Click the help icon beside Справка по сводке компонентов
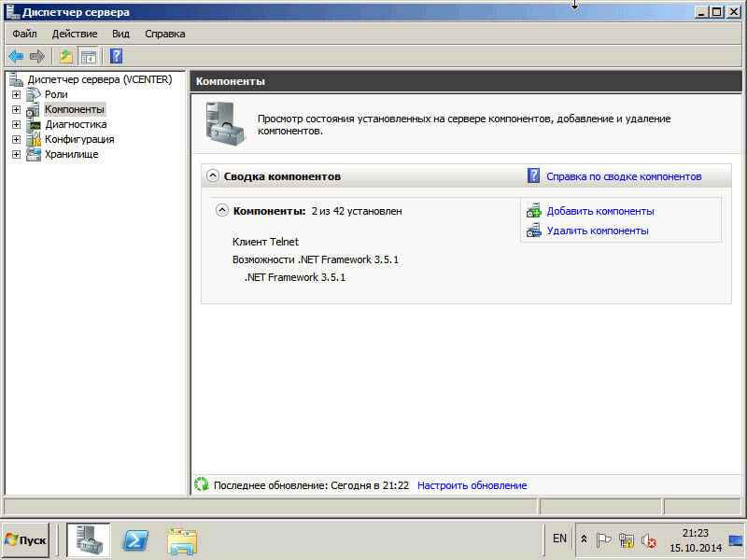747x560 pixels. [x=533, y=176]
